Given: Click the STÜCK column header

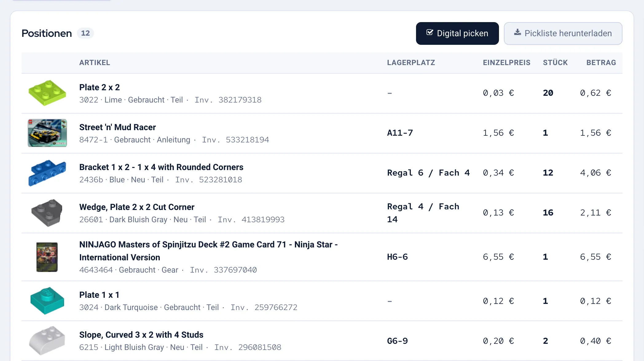Looking at the screenshot, I should point(555,63).
